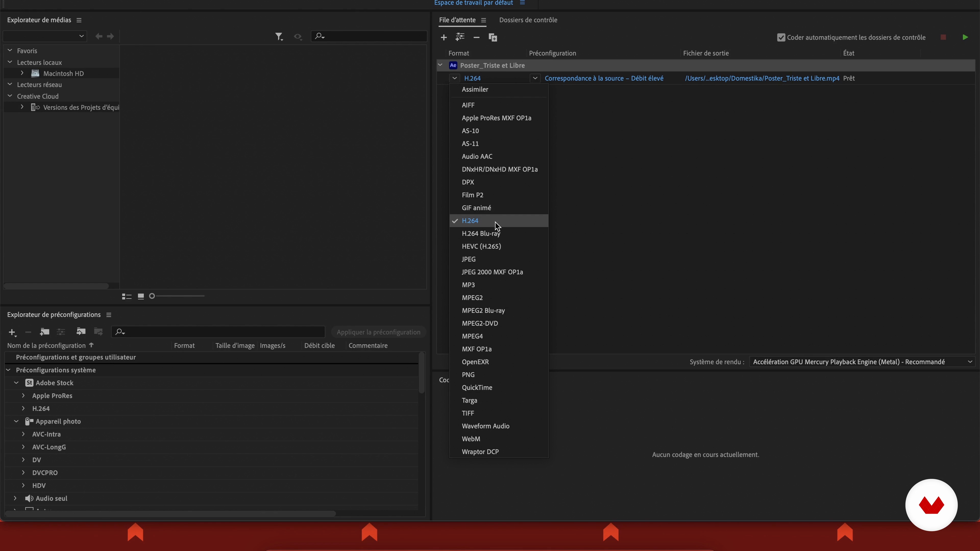Open the preset dropdown arrow beside Correspondance à la source

(x=535, y=78)
